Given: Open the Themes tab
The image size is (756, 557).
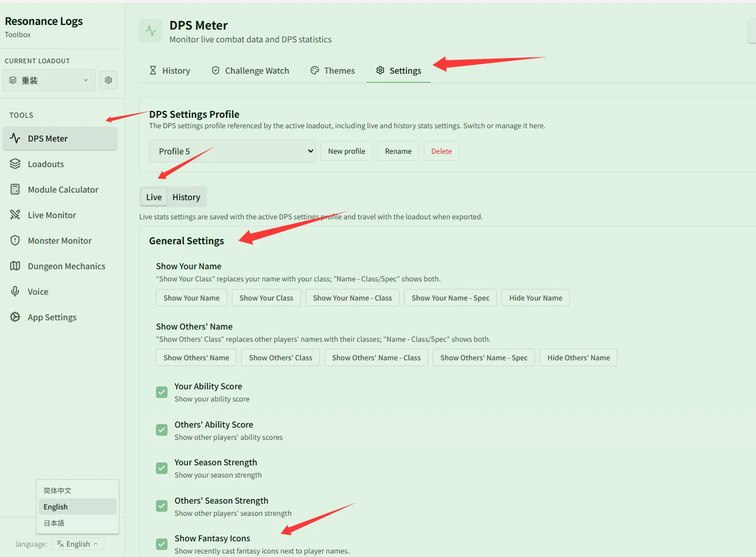Looking at the screenshot, I should [333, 70].
